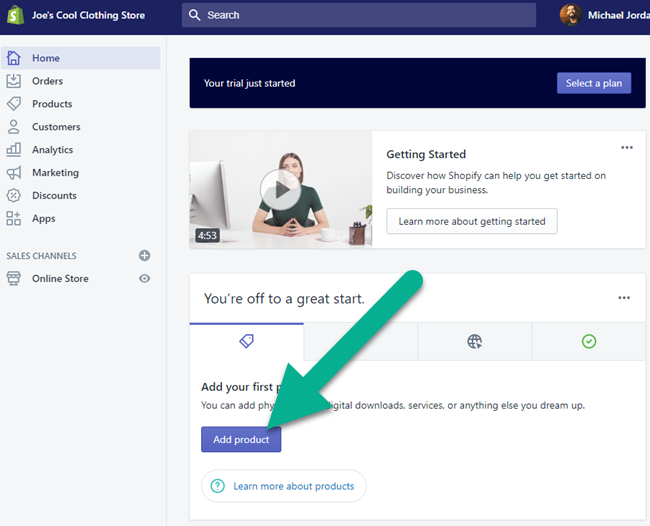Open the Analytics section

click(x=52, y=150)
